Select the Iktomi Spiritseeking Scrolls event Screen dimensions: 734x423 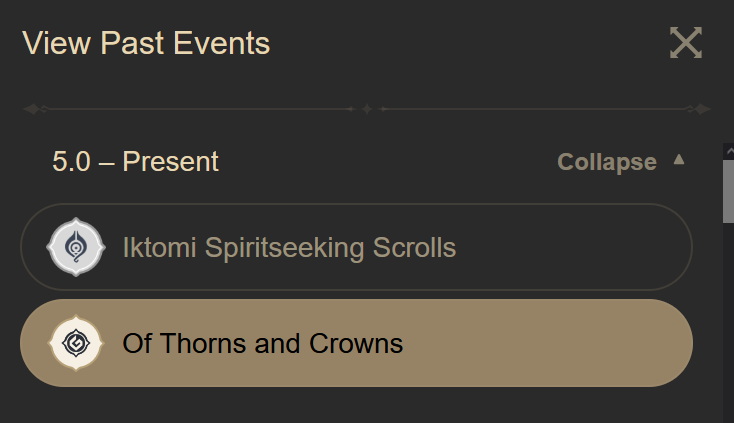[356, 247]
